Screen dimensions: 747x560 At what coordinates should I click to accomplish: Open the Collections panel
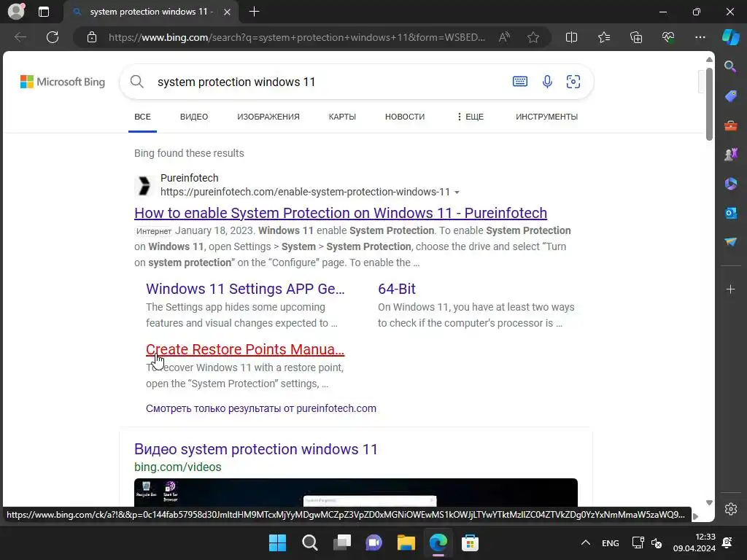click(x=636, y=37)
